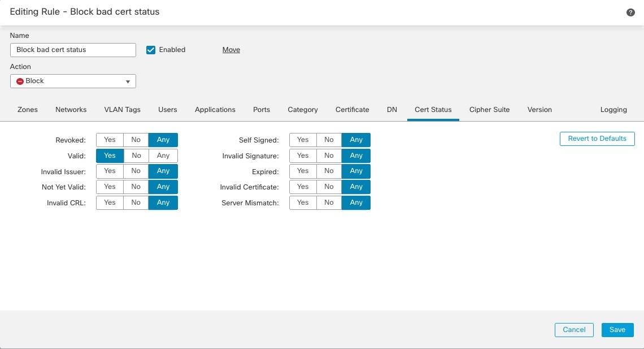Click the rule Name input field
The image size is (644, 349).
tap(73, 50)
